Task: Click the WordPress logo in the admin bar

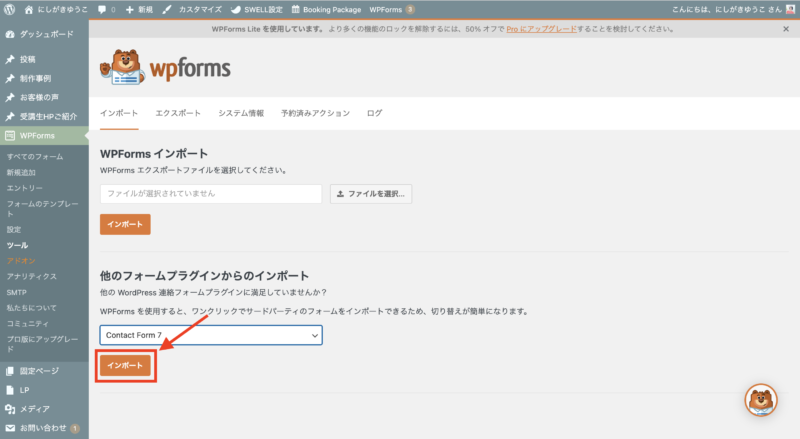Action: [x=10, y=9]
